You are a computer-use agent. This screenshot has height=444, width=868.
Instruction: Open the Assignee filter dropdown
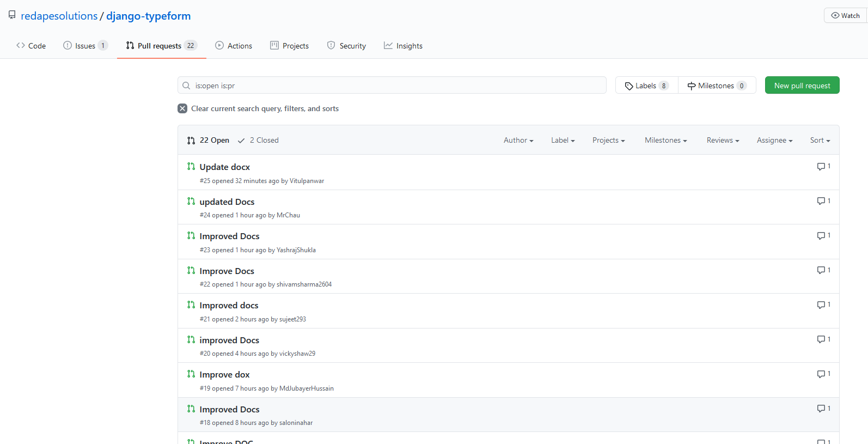point(775,140)
